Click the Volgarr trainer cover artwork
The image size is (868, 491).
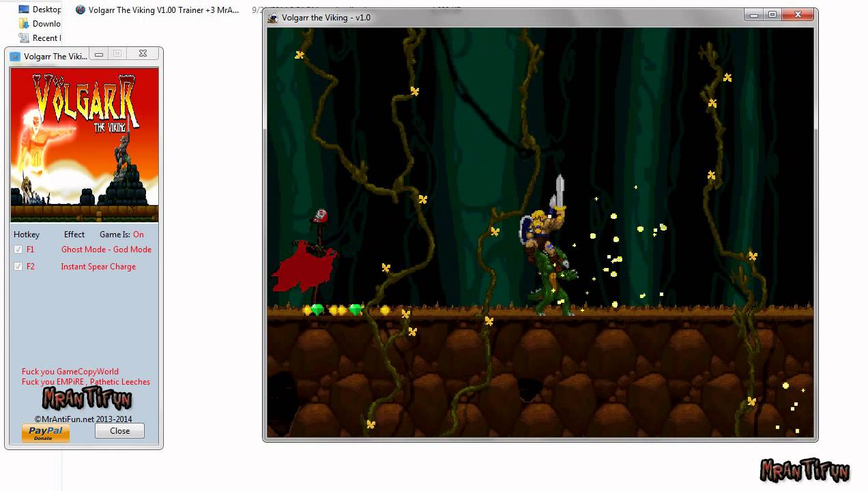tap(85, 145)
